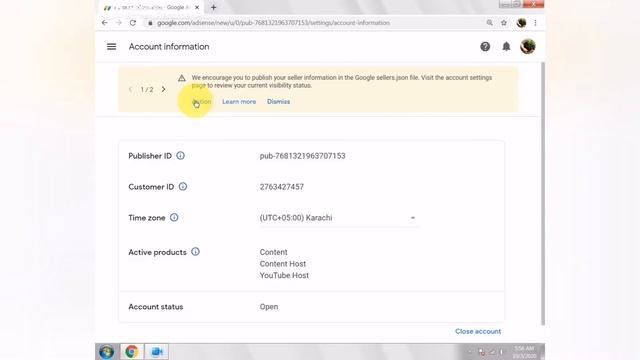Click the Account status value Open
Image resolution: width=640 pixels, height=360 pixels.
point(269,307)
